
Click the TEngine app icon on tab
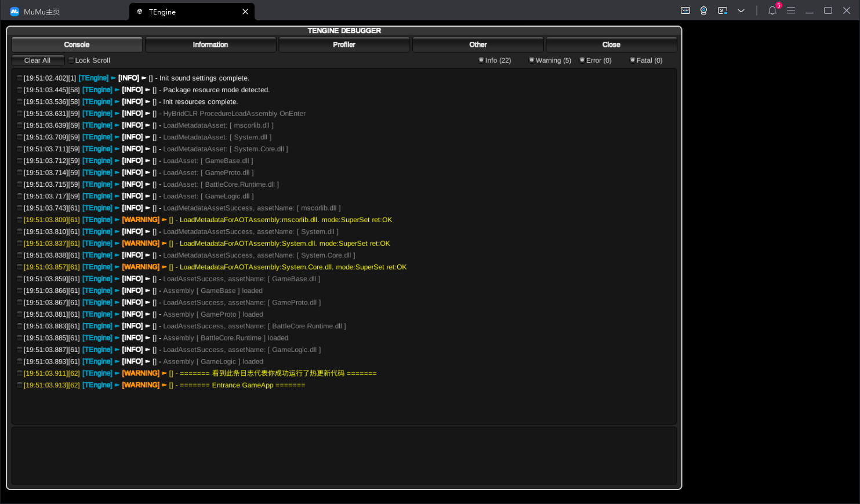140,12
